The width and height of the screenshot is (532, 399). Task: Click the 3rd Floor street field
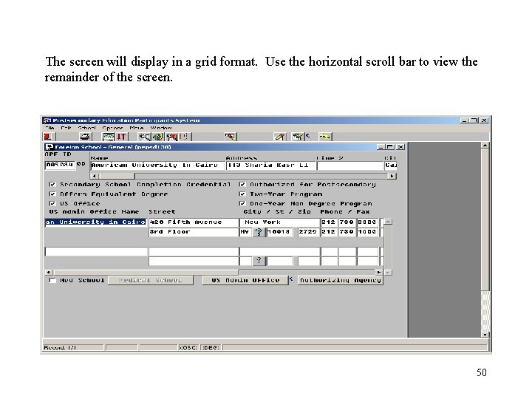pos(194,232)
